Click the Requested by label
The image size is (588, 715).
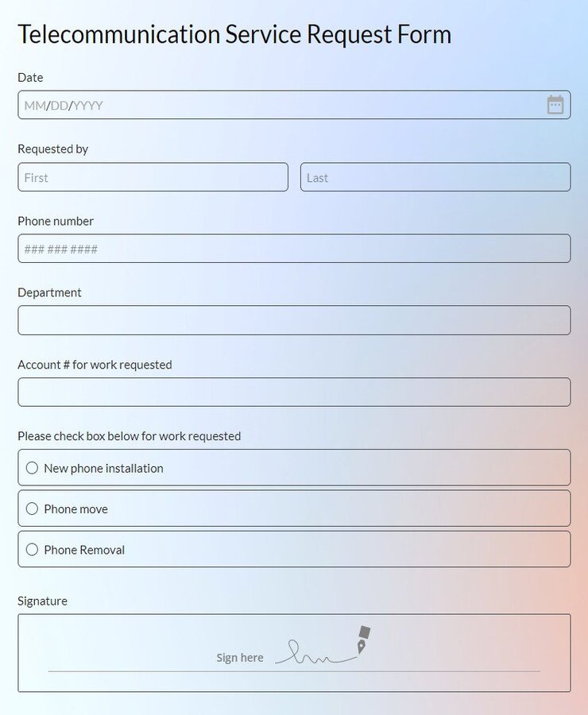point(53,149)
